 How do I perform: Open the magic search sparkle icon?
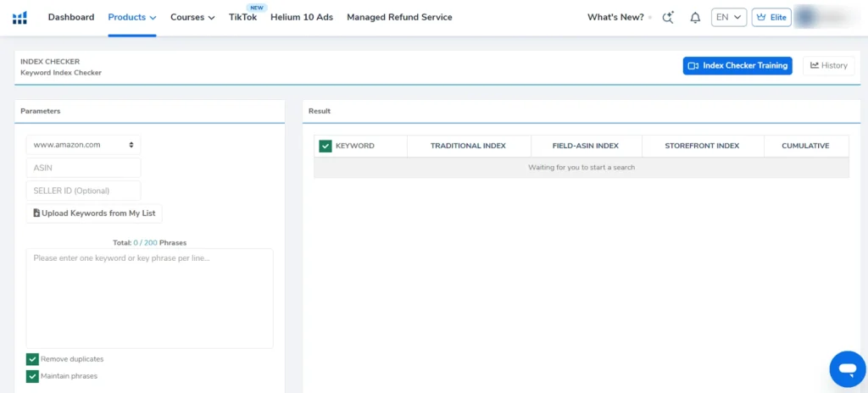[x=669, y=18]
